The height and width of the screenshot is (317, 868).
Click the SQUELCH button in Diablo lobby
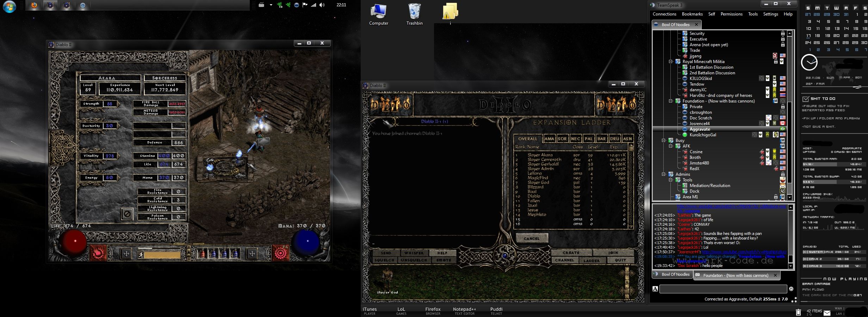384,260
